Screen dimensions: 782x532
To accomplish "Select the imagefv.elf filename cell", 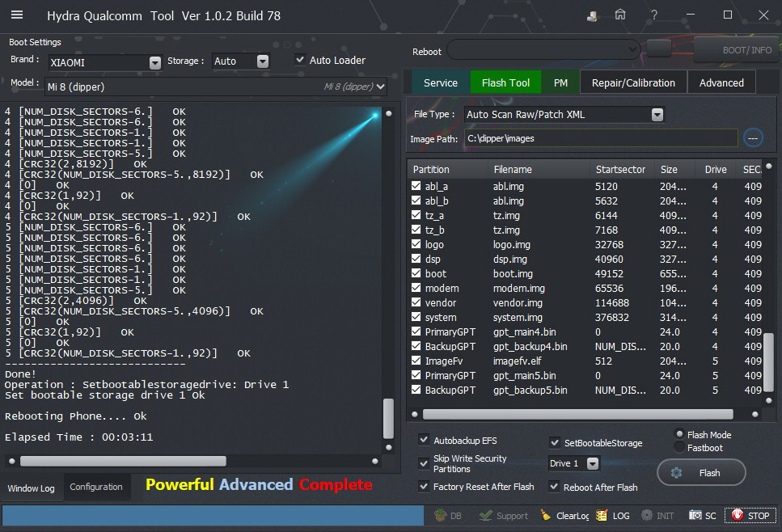I will (x=518, y=361).
